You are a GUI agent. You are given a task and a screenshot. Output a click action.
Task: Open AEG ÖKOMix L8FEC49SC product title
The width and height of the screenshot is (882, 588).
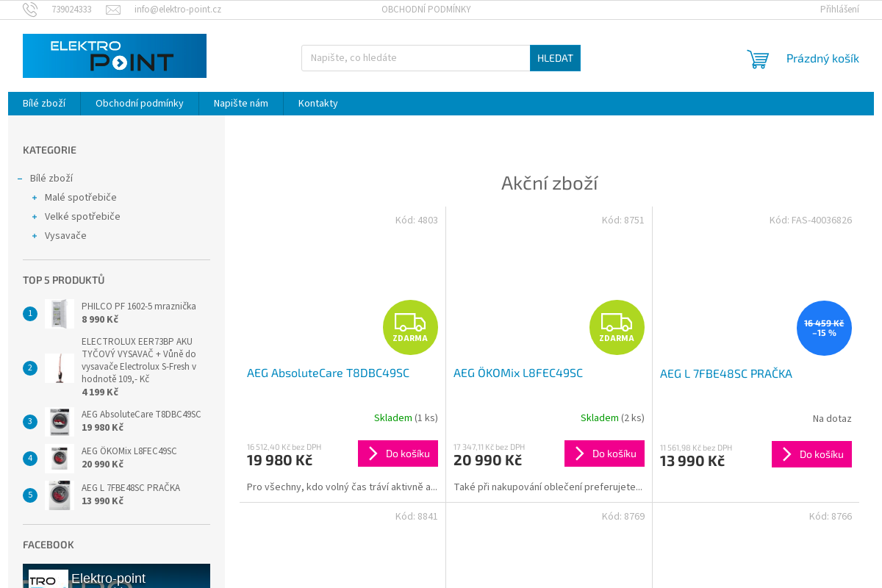518,373
